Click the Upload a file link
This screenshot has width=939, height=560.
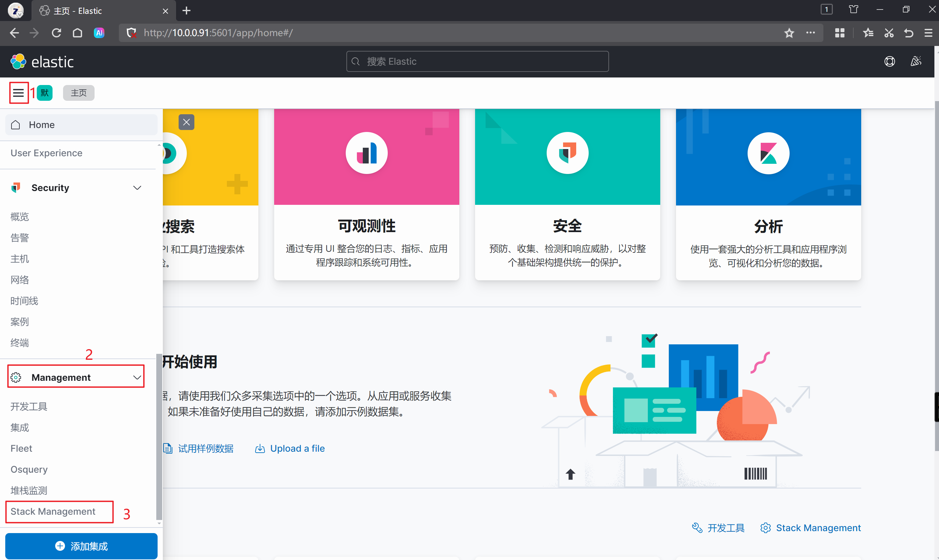click(x=290, y=448)
